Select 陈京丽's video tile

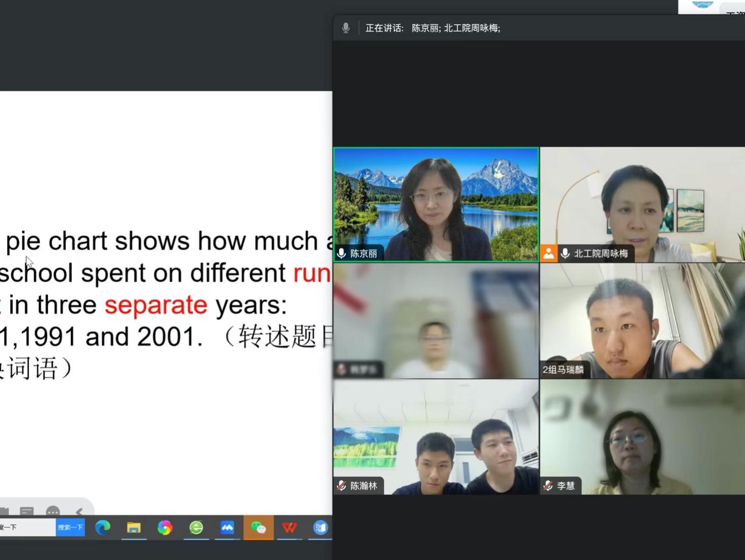click(436, 204)
